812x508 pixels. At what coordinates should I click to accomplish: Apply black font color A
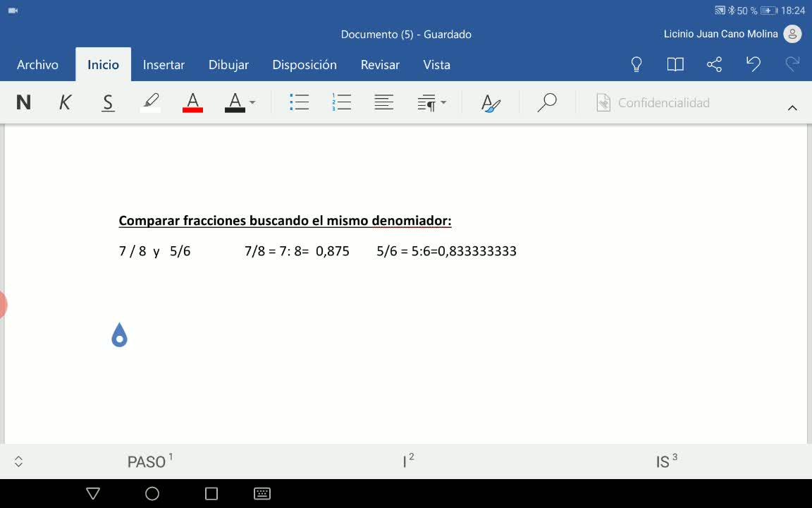point(235,102)
